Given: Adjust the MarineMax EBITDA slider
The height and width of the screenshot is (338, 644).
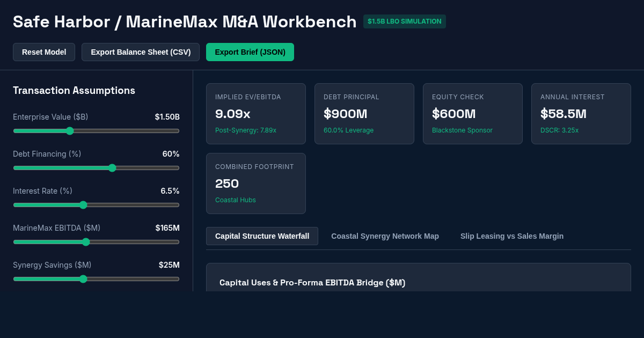Looking at the screenshot, I should point(96,242).
